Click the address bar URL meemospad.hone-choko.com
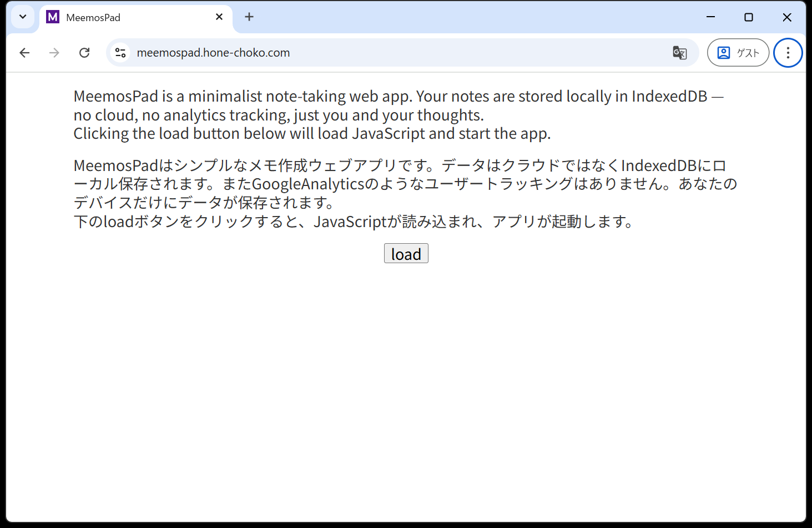 coord(213,53)
